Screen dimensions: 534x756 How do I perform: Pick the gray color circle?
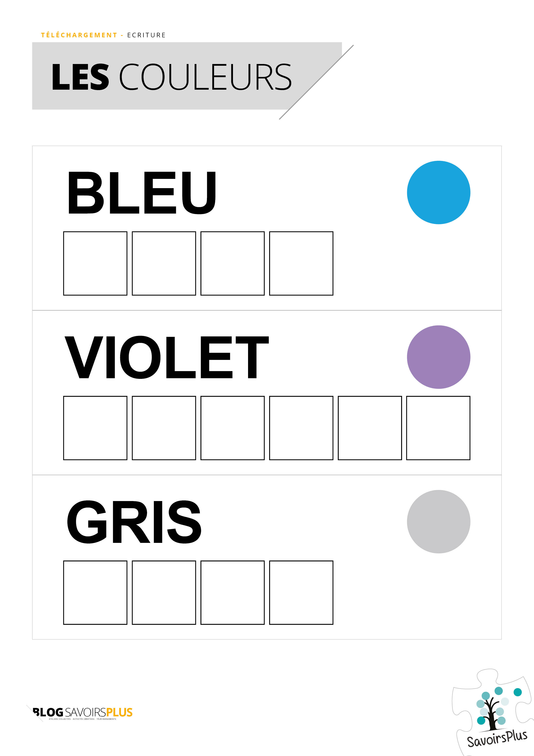[x=438, y=522]
